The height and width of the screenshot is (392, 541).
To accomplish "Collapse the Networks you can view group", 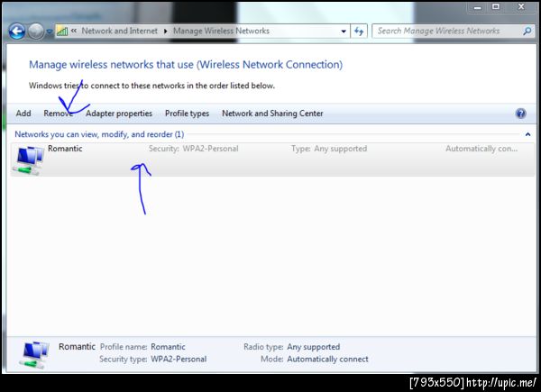I will [527, 134].
